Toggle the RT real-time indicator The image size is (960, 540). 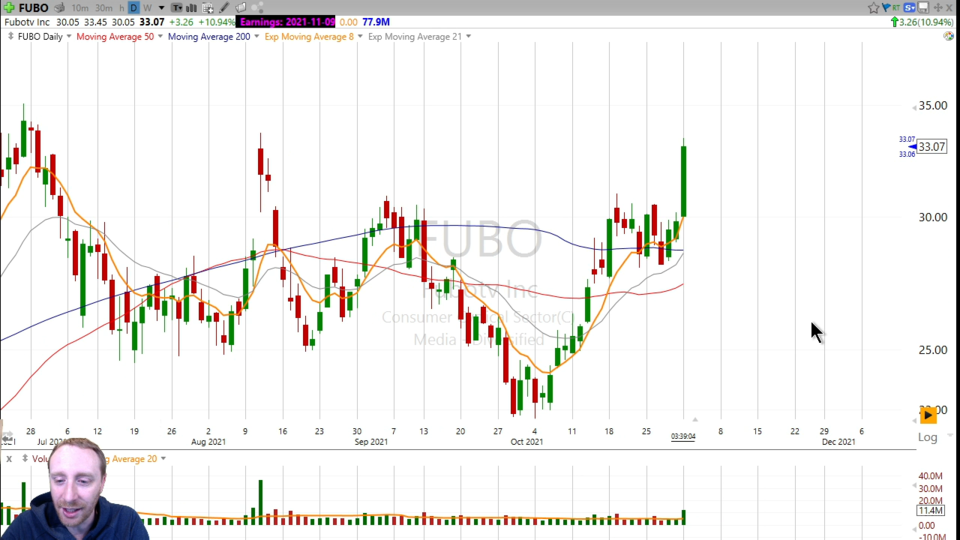(x=896, y=8)
